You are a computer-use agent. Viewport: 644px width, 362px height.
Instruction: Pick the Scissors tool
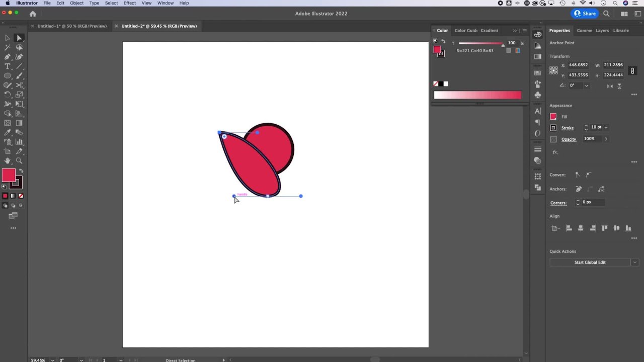pos(19,85)
